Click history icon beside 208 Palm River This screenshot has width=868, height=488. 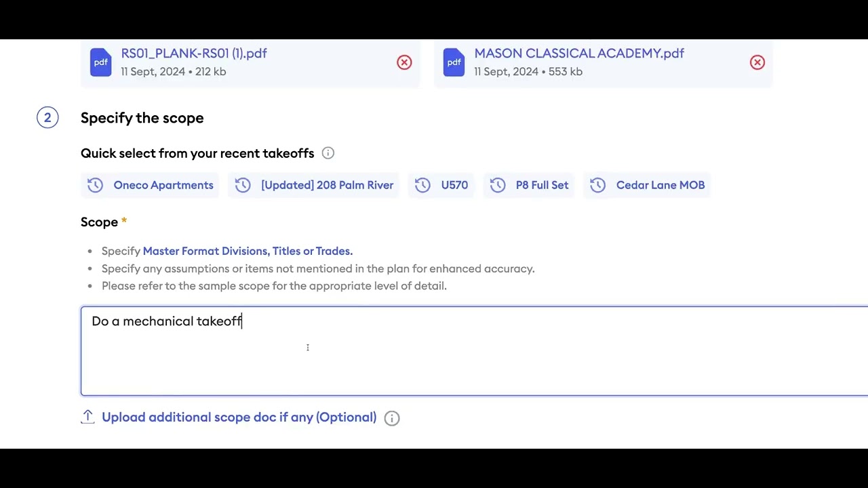243,185
